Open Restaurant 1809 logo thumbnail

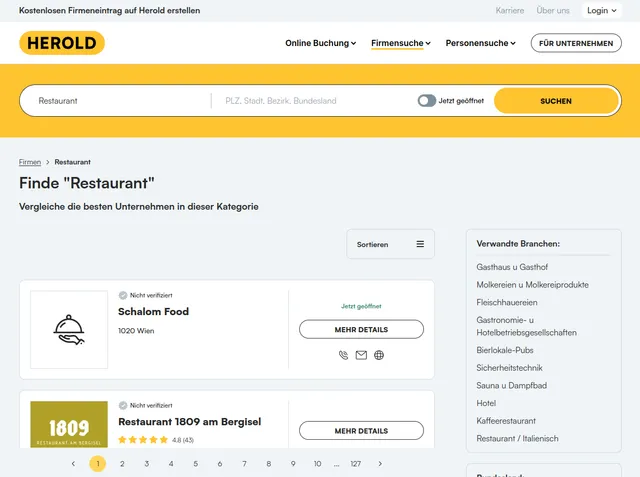(69, 424)
